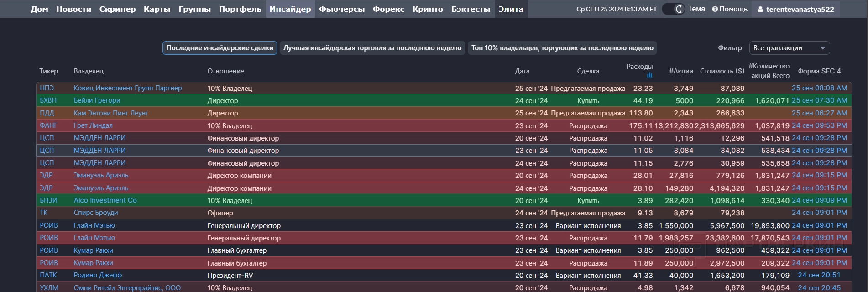Open the Бэктесты menu item
The image size is (868, 292).
pyautogui.click(x=471, y=9)
